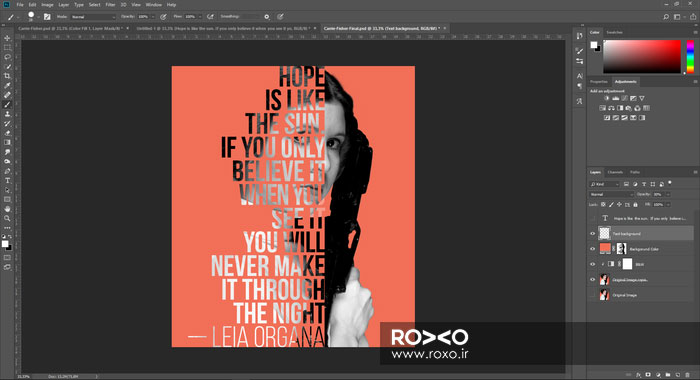The width and height of the screenshot is (700, 380).
Task: Click the Text background layer thumbnail
Action: click(604, 233)
